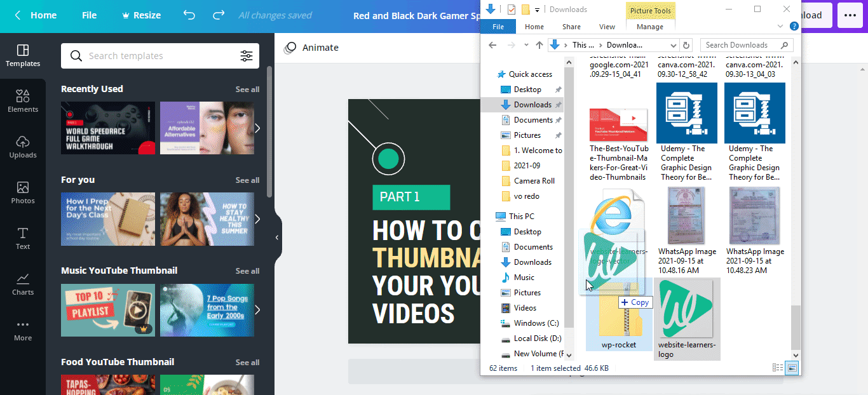Open the three-dot more options button
This screenshot has height=395, width=868.
pyautogui.click(x=850, y=15)
